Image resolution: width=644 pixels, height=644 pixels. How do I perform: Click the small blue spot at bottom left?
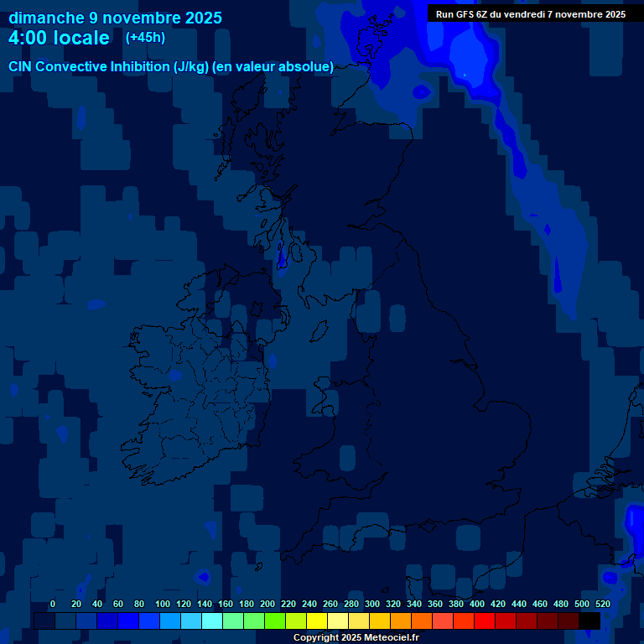click(202, 577)
